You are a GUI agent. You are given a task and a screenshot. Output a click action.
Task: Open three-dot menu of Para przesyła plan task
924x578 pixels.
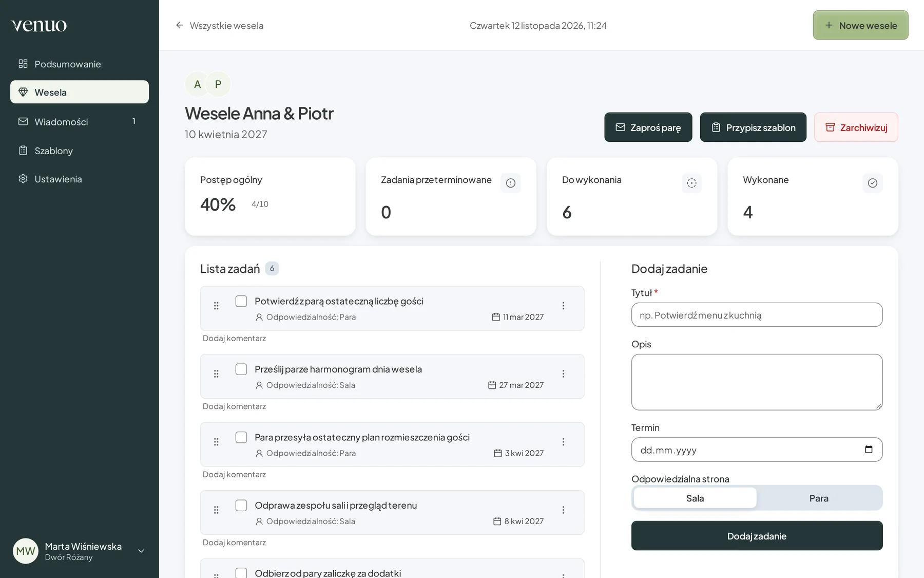coord(563,442)
